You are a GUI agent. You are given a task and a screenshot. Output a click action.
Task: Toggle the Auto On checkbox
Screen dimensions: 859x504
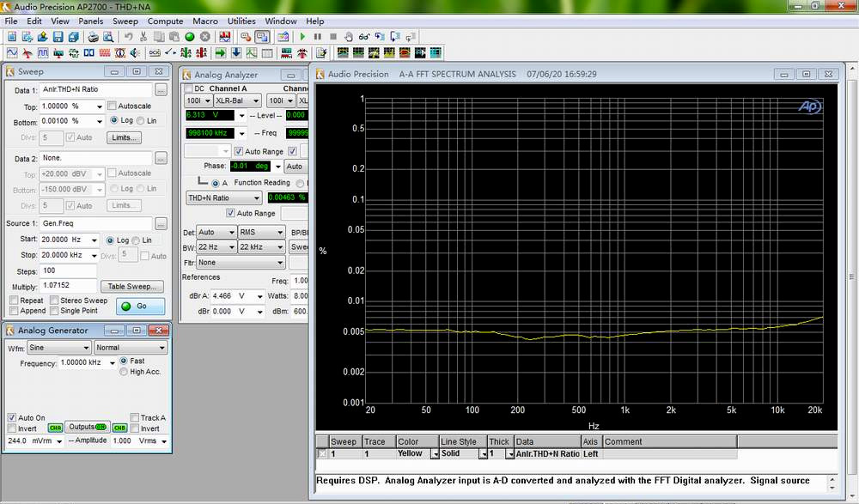[12, 417]
